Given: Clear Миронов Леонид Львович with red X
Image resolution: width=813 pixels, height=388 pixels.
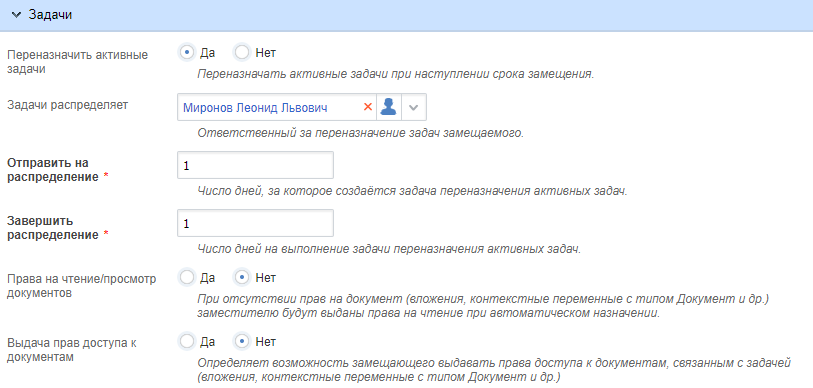Looking at the screenshot, I should [368, 107].
